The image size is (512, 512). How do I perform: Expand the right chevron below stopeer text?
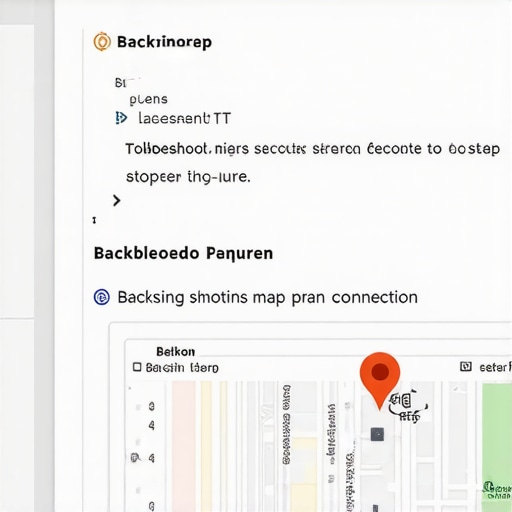pos(116,201)
